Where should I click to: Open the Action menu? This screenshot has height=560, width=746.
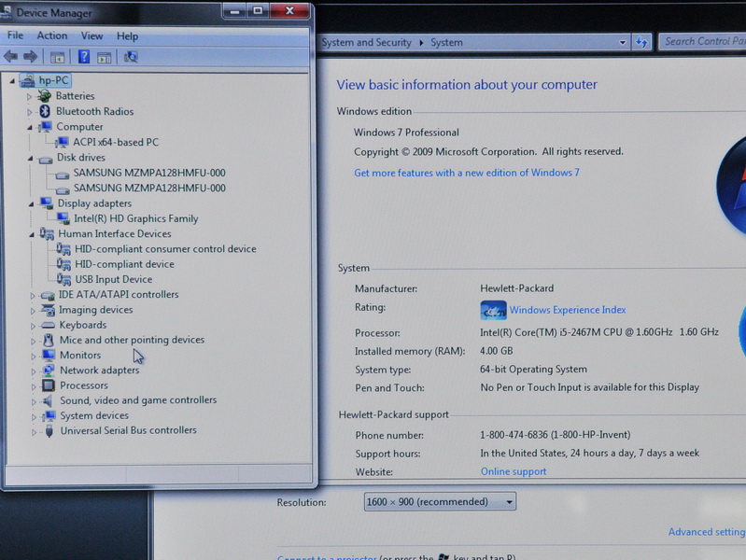[x=52, y=35]
